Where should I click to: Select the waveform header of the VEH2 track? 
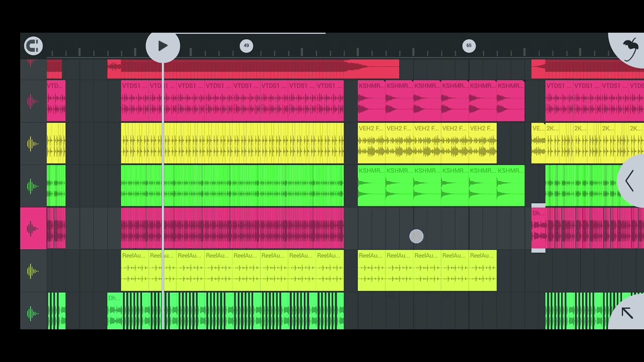(33, 144)
